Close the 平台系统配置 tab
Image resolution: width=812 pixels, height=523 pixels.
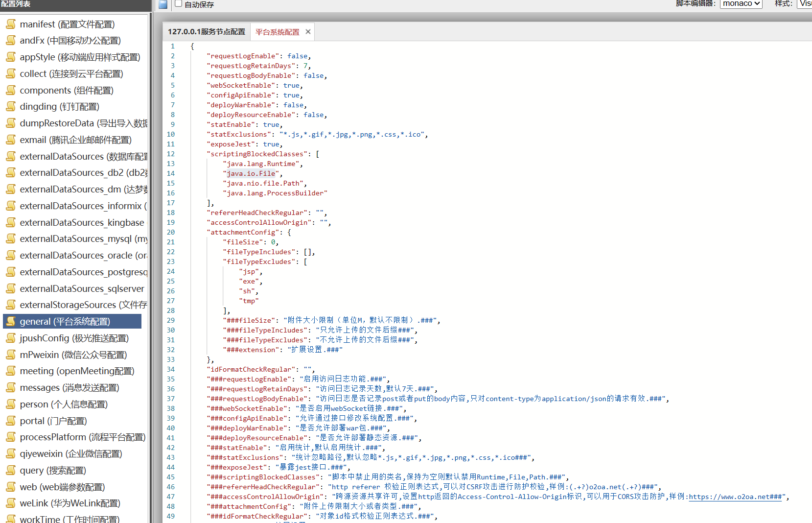click(x=308, y=32)
